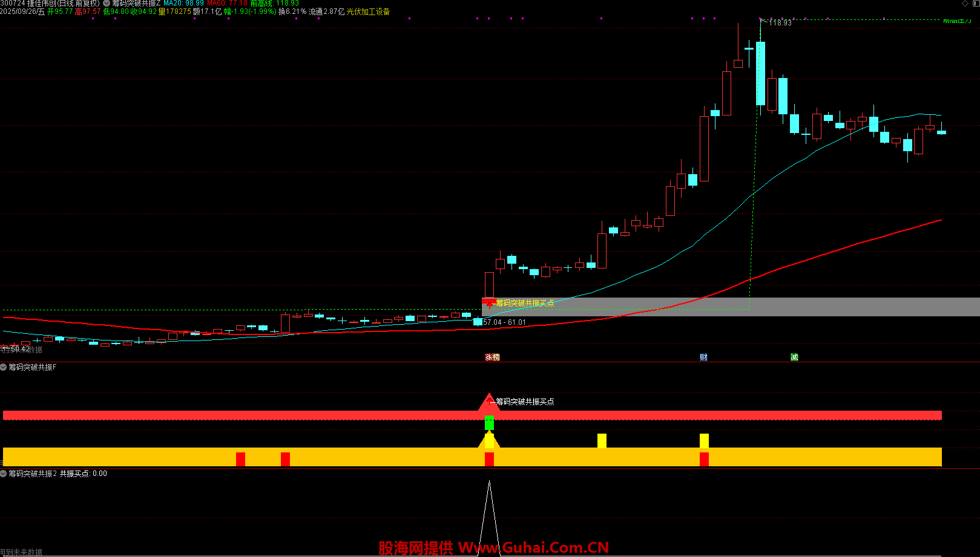
Task: Click the diamond icon at top-right corner
Action: click(x=965, y=4)
